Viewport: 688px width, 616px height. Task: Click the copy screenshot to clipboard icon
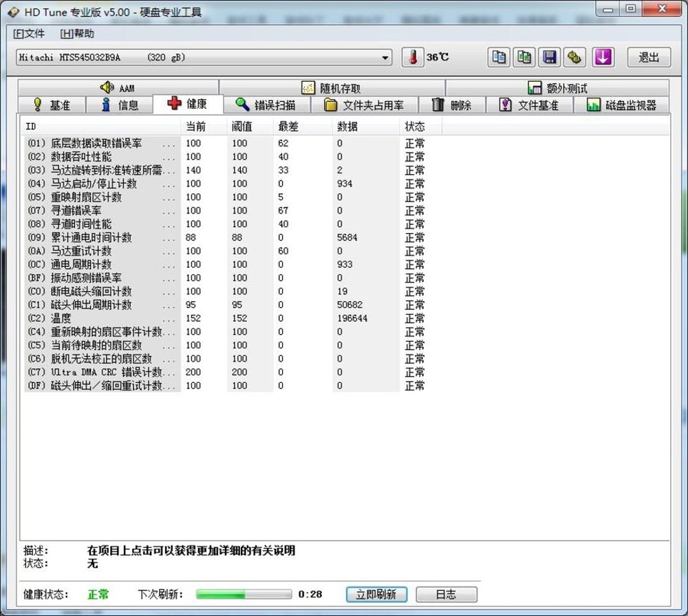pyautogui.click(x=525, y=57)
